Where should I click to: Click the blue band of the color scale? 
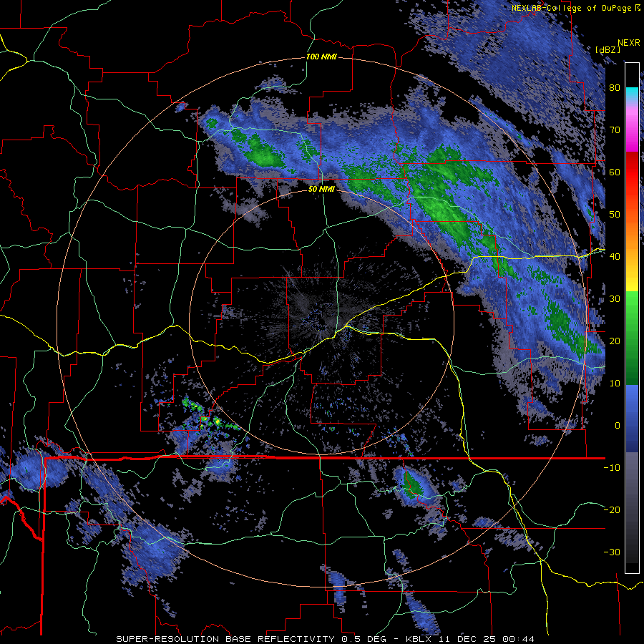[632, 418]
